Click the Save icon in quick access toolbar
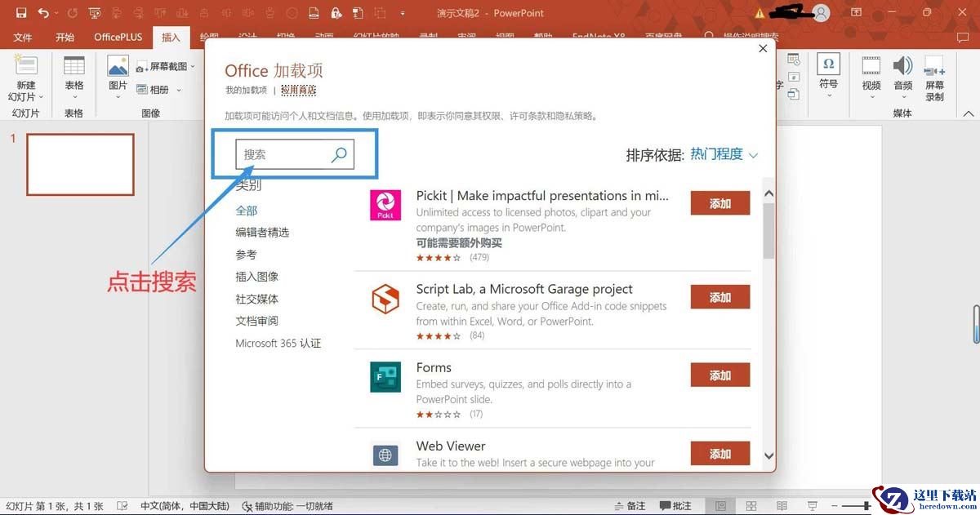Viewport: 980px width, 515px height. pyautogui.click(x=20, y=13)
